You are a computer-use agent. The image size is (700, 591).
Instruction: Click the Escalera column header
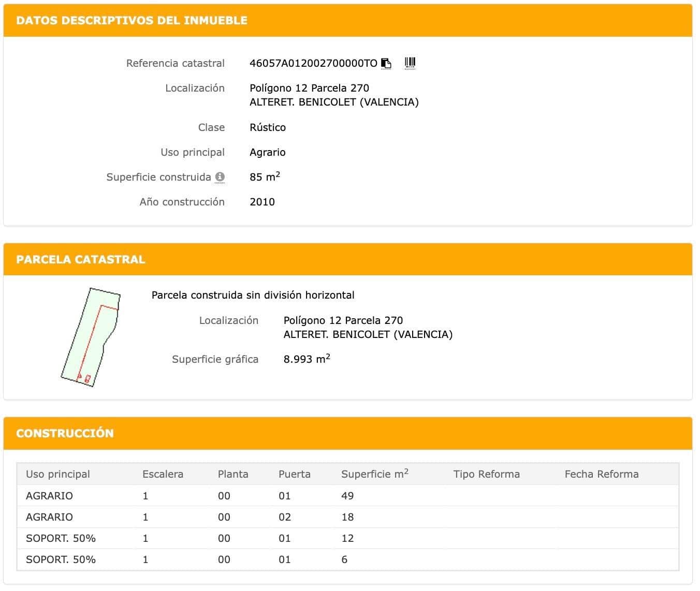(163, 474)
